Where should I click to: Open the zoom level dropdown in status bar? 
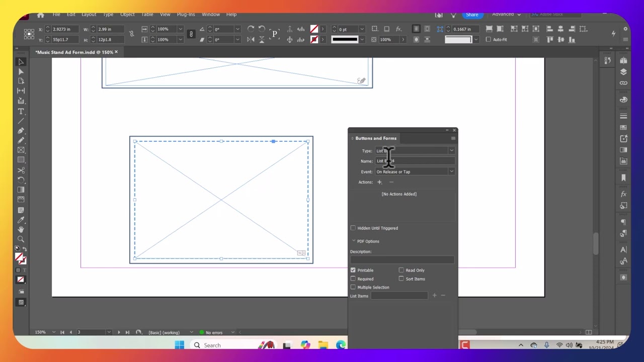pos(53,332)
